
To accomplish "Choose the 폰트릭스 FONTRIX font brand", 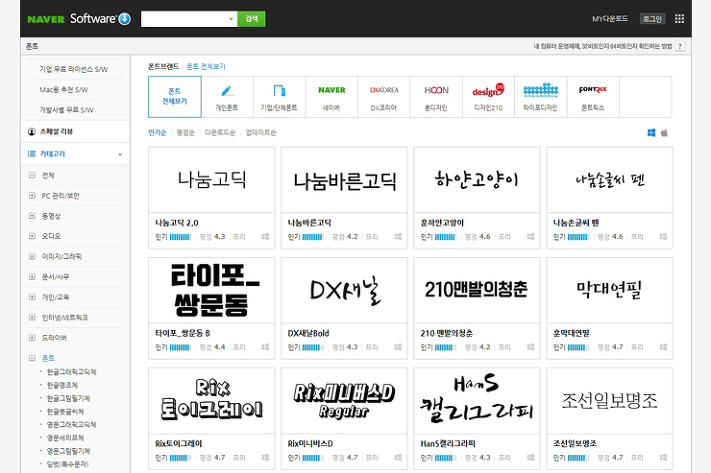I will [593, 97].
